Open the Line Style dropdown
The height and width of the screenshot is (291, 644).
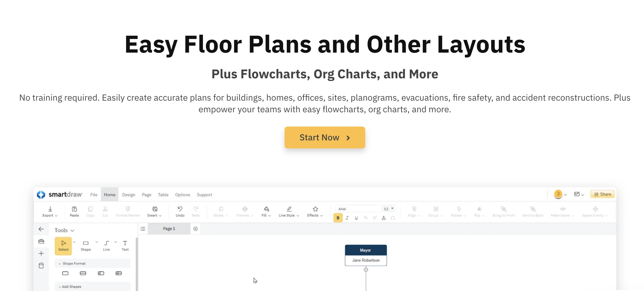289,212
